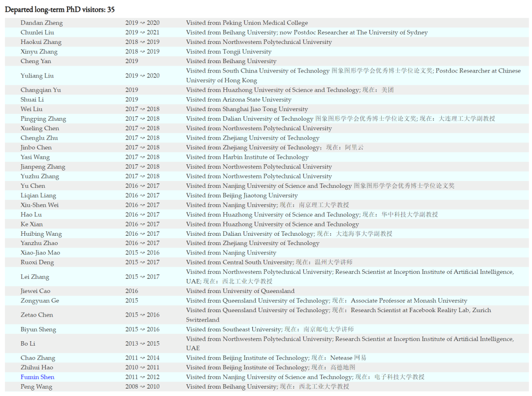
Task: Click the name Chao Zhang
Action: pyautogui.click(x=37, y=358)
